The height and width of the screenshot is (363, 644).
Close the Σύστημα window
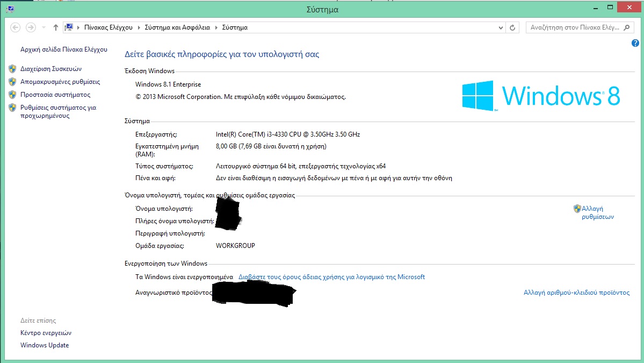[x=629, y=8]
